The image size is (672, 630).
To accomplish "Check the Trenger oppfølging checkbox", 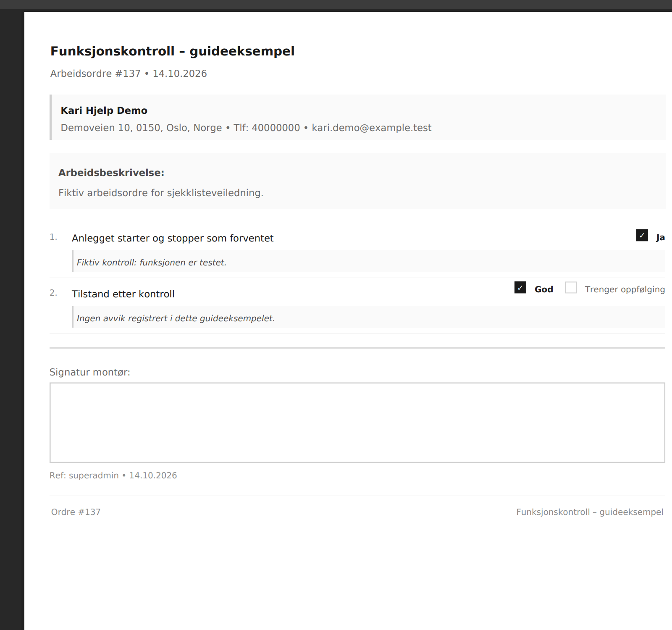I will [x=571, y=287].
